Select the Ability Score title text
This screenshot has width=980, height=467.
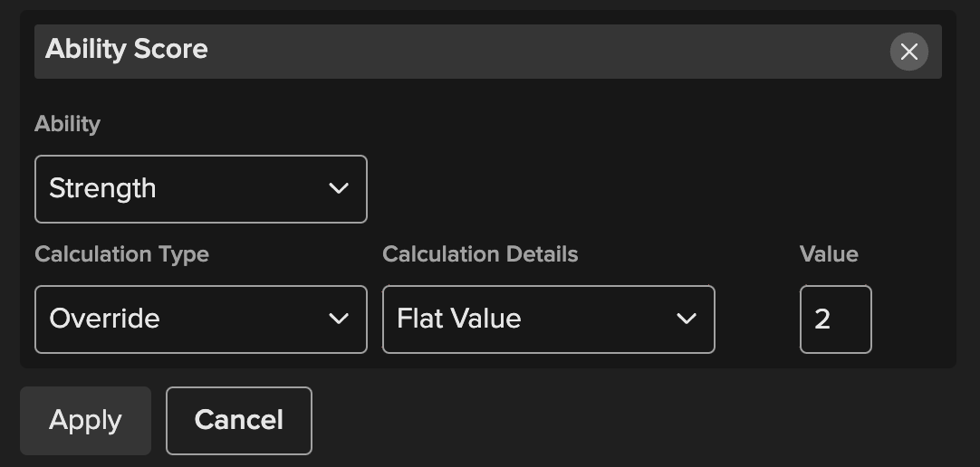tap(127, 49)
